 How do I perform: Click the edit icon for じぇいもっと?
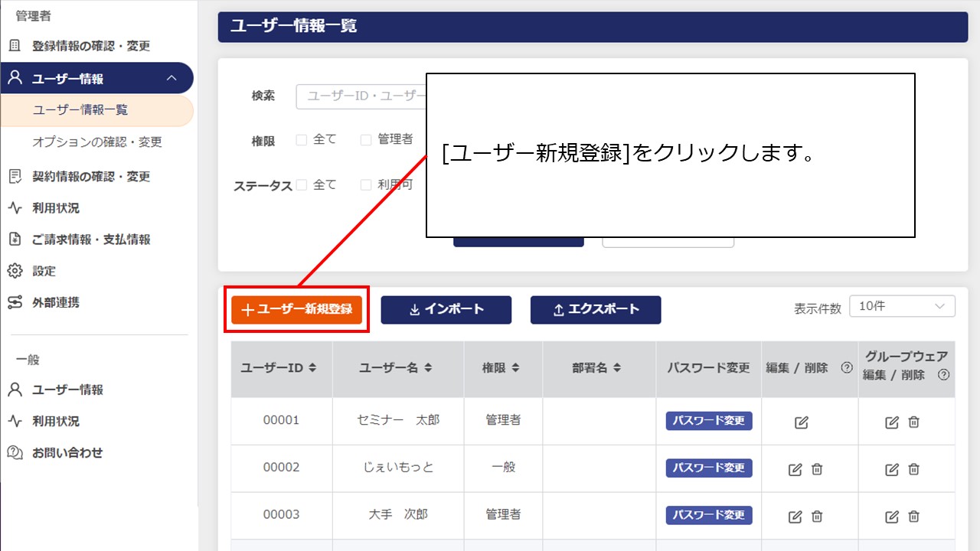[x=798, y=468]
